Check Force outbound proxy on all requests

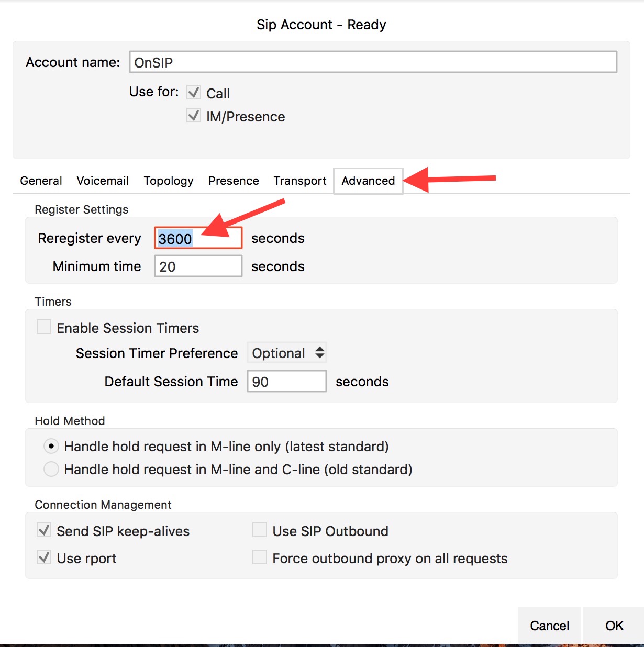pyautogui.click(x=260, y=557)
